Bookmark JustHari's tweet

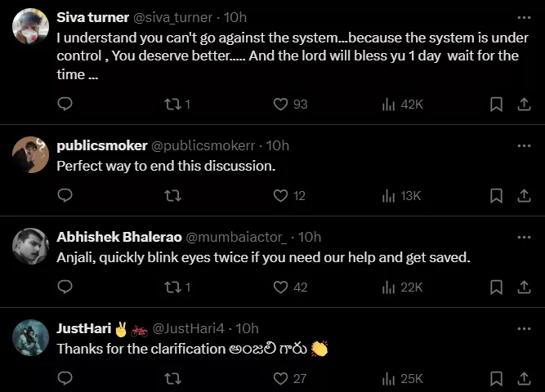496,379
